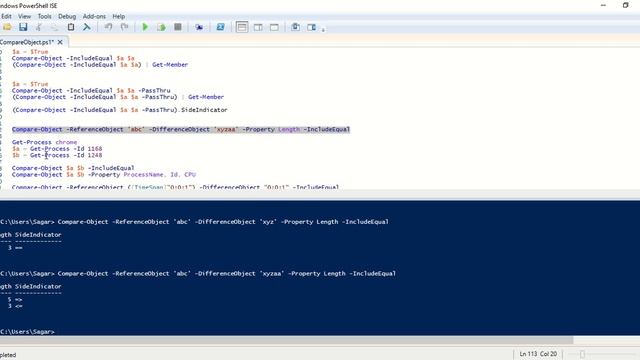Viewport: 640px width, 360px height.
Task: Click line with '-Property ProcessName, Id, CPU'
Action: click(104, 174)
